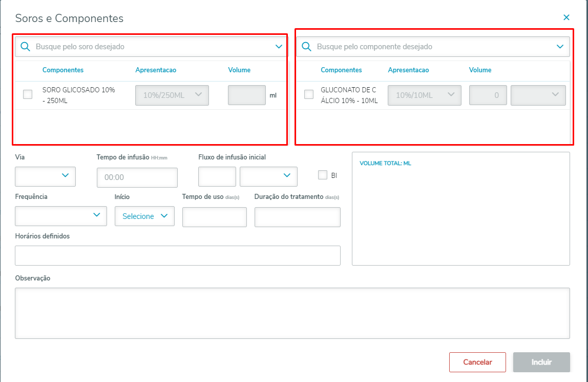
Task: Click the search magnifier in the componente search box
Action: click(307, 47)
